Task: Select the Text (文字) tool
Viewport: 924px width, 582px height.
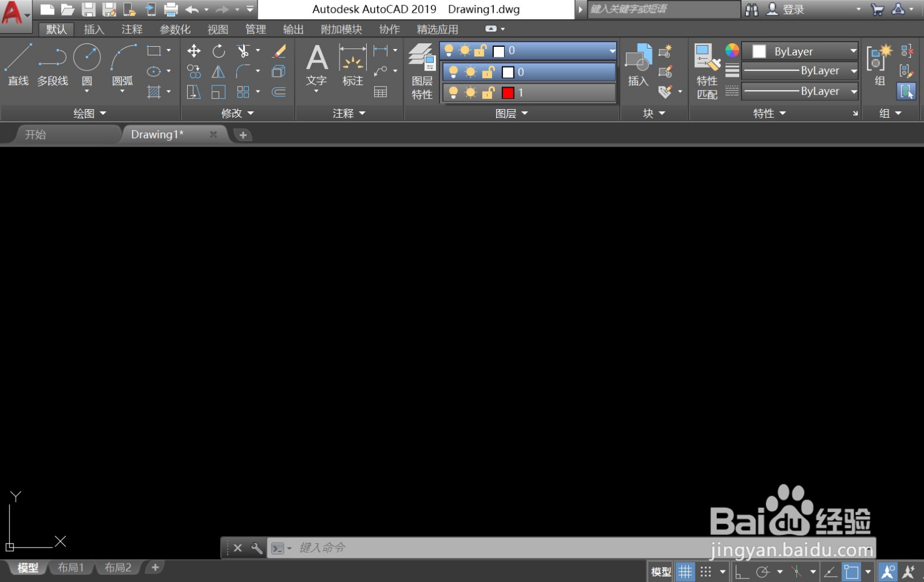Action: pos(316,65)
